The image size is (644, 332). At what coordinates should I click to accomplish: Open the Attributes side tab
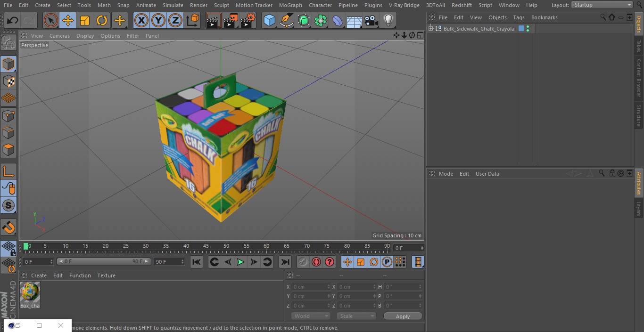coord(639,183)
